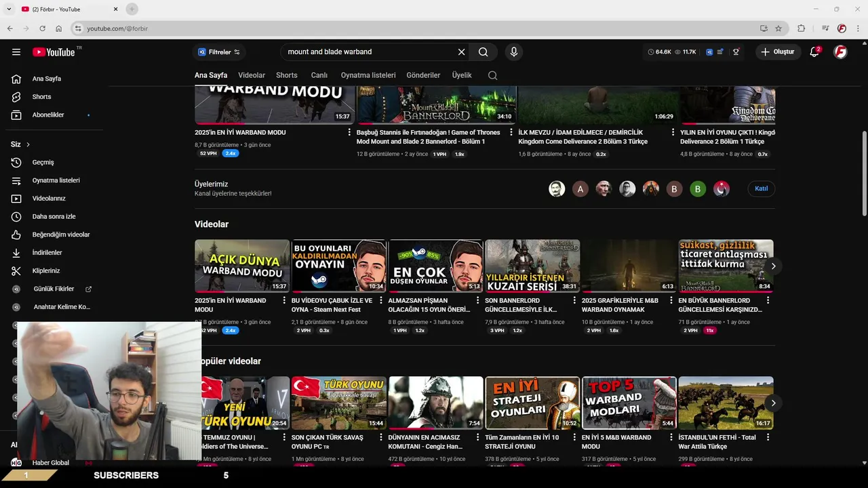Expand the Siz section
Viewport: 868px width, 488px height.
[20, 144]
